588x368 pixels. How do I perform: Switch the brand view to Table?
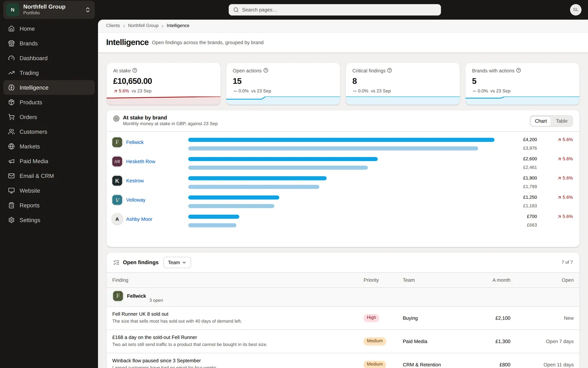point(561,121)
